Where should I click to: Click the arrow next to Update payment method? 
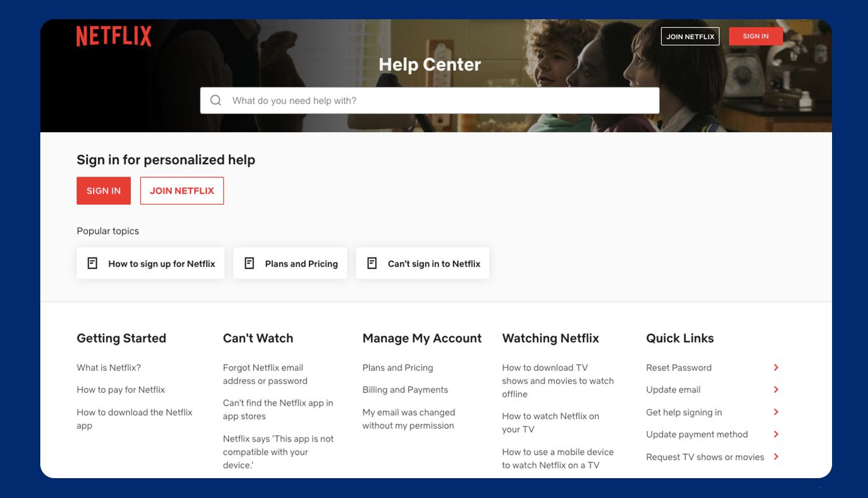pos(776,434)
